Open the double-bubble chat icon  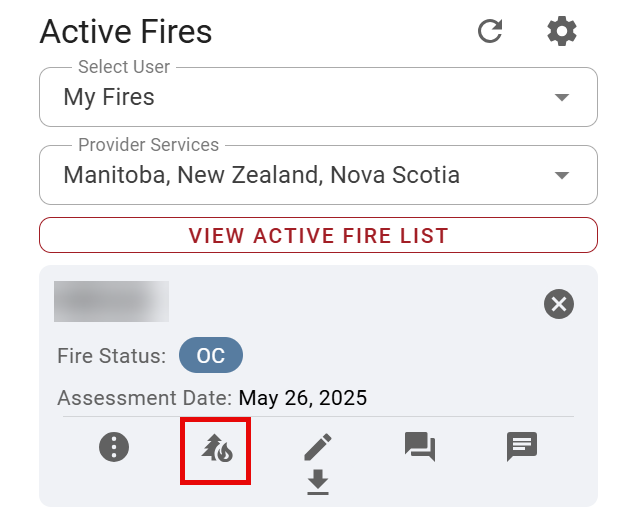click(420, 446)
